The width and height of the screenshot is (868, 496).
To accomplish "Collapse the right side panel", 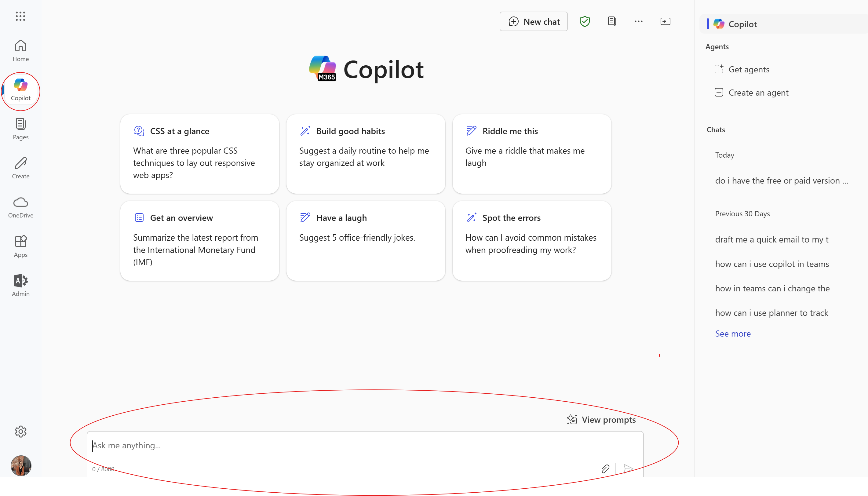I will (665, 21).
